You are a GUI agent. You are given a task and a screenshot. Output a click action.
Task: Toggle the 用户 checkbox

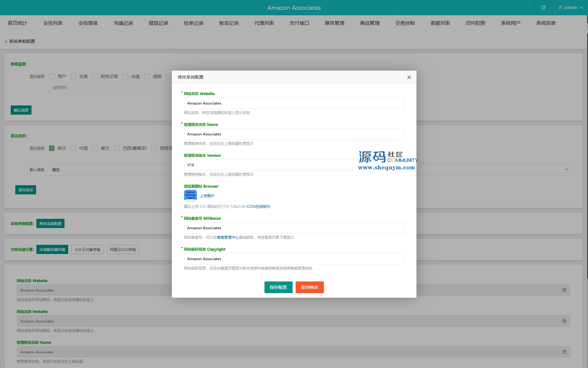click(x=52, y=76)
